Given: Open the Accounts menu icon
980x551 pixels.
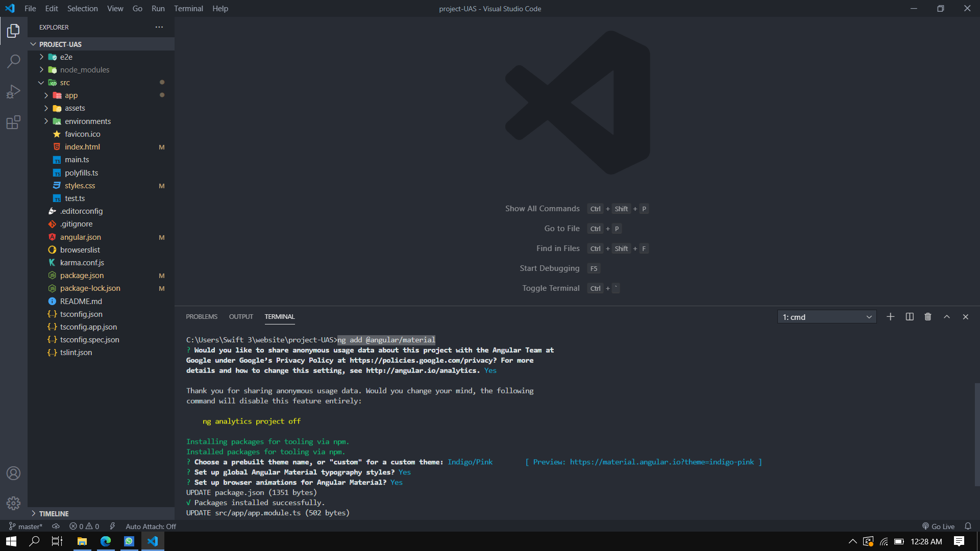Looking at the screenshot, I should 14,473.
